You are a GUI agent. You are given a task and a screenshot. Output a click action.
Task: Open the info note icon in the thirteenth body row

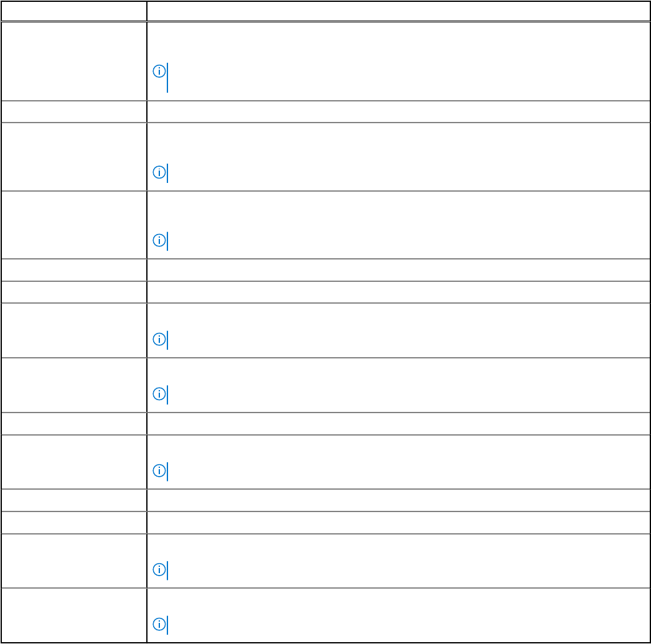(159, 570)
